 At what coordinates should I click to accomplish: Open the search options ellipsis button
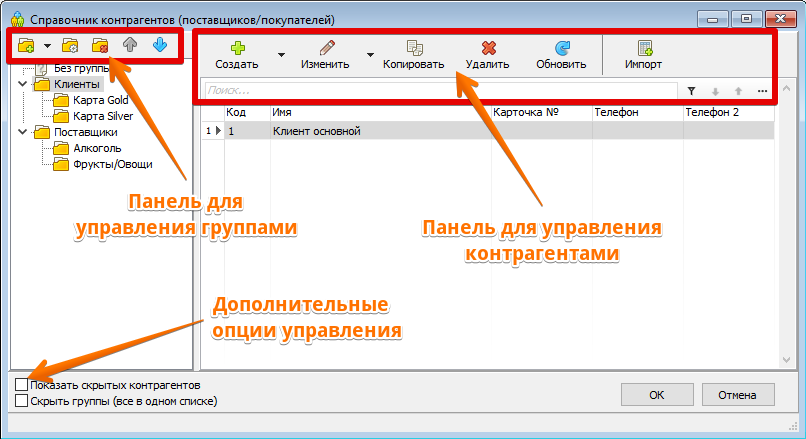[762, 92]
